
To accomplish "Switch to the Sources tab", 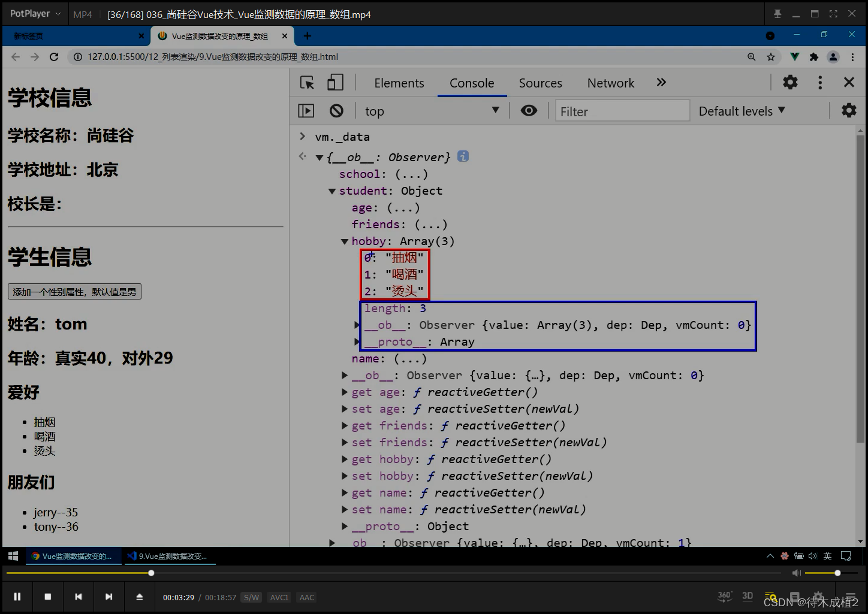I will point(540,83).
